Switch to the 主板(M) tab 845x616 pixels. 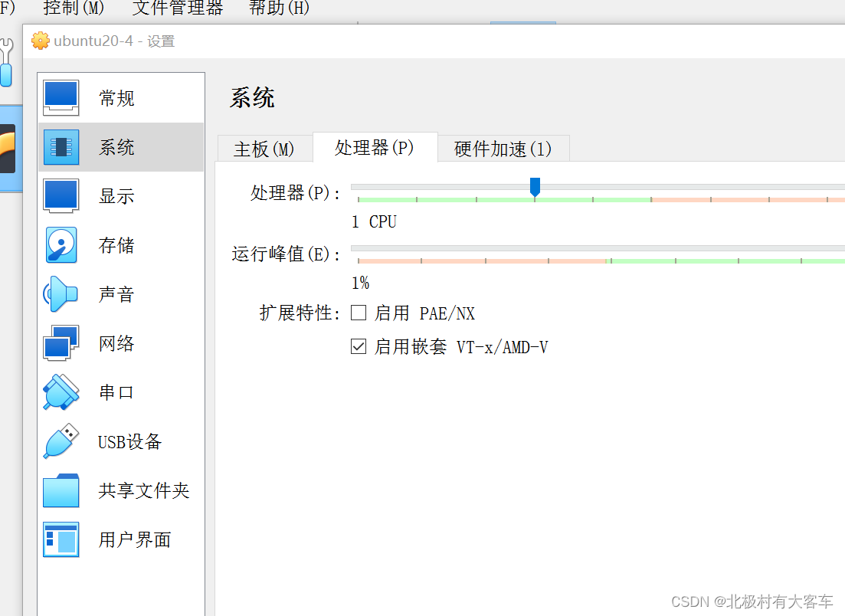pos(265,149)
